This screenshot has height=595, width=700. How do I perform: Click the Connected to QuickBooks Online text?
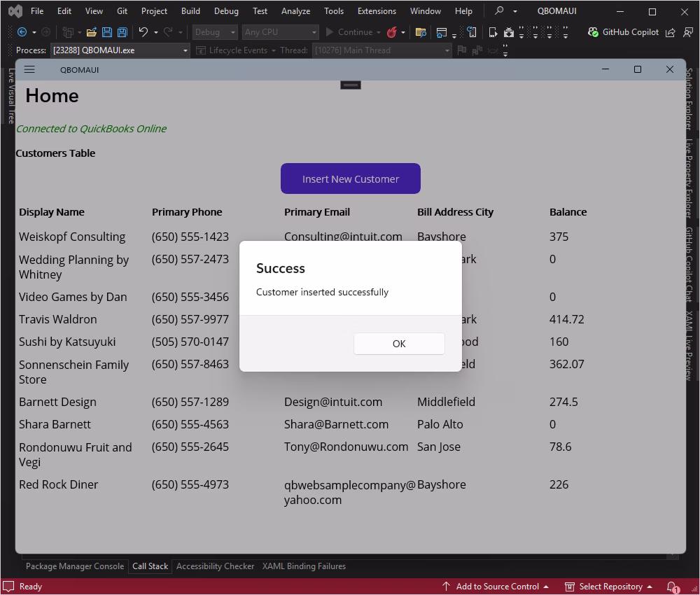tap(91, 129)
